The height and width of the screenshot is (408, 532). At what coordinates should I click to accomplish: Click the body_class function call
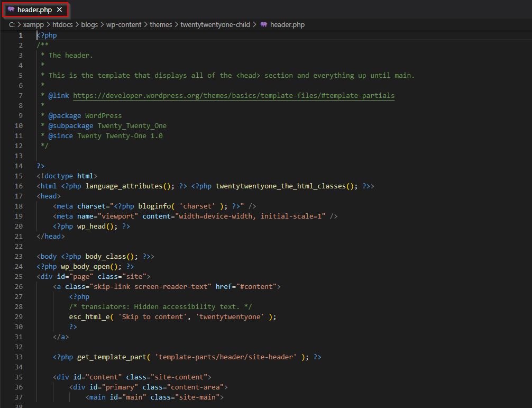coord(106,257)
